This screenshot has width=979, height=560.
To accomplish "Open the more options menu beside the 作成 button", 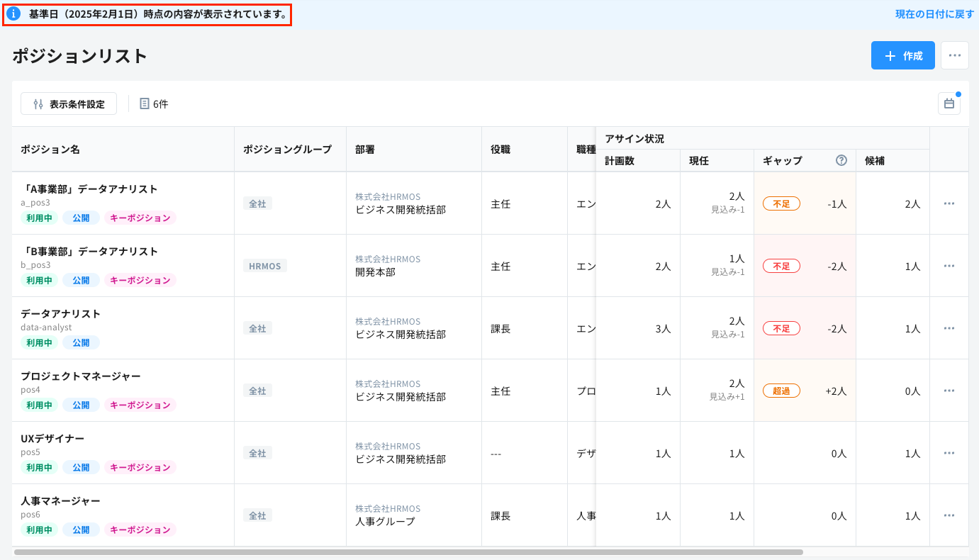I will pos(955,55).
